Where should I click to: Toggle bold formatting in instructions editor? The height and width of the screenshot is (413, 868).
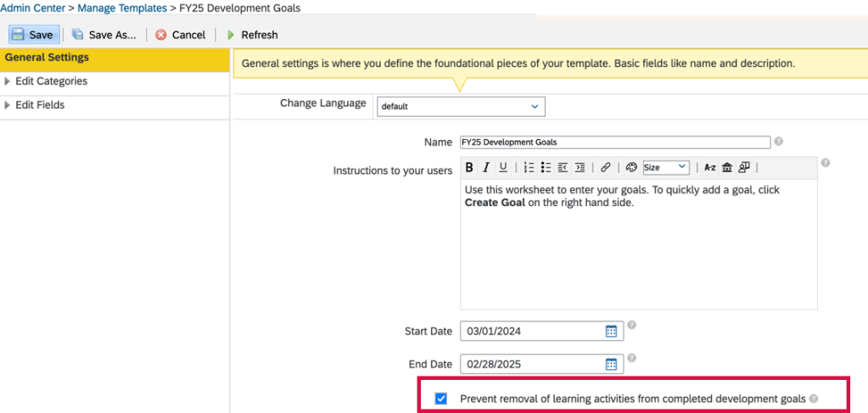click(x=469, y=167)
